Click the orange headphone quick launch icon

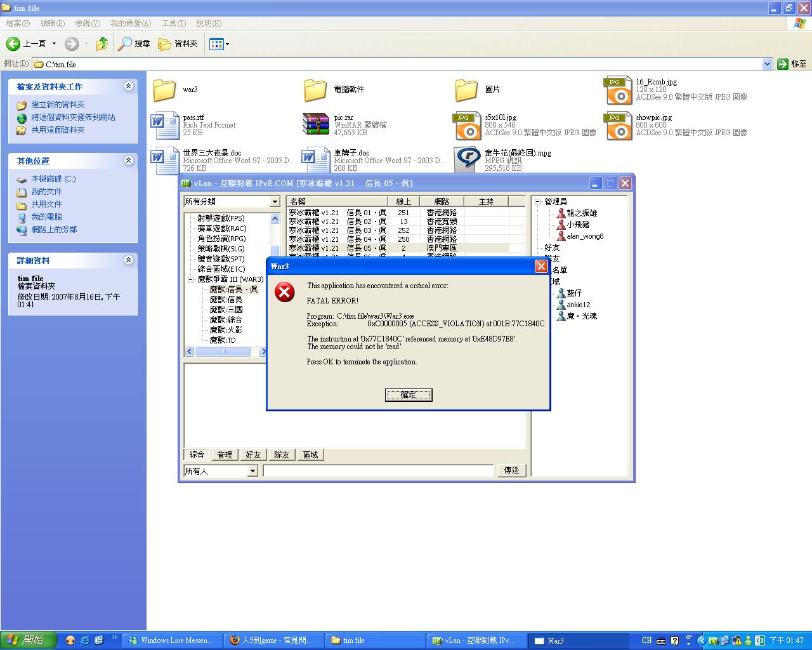click(70, 640)
